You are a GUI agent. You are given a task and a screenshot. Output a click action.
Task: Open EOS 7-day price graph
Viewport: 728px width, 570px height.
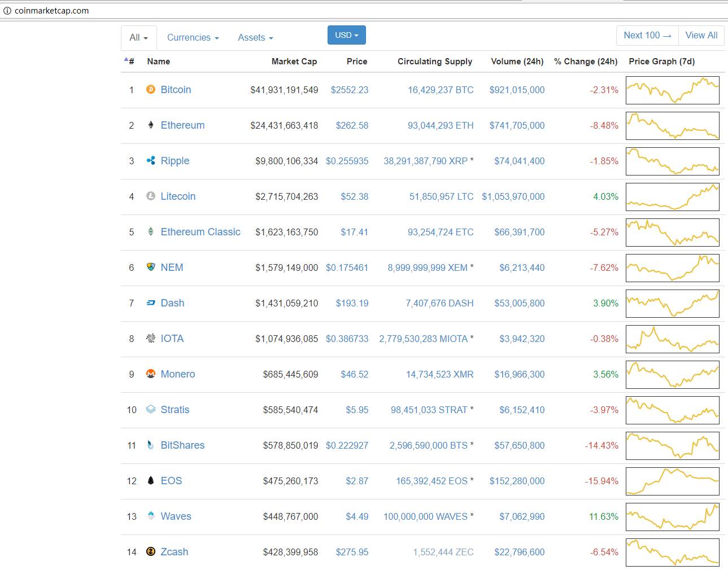[673, 481]
